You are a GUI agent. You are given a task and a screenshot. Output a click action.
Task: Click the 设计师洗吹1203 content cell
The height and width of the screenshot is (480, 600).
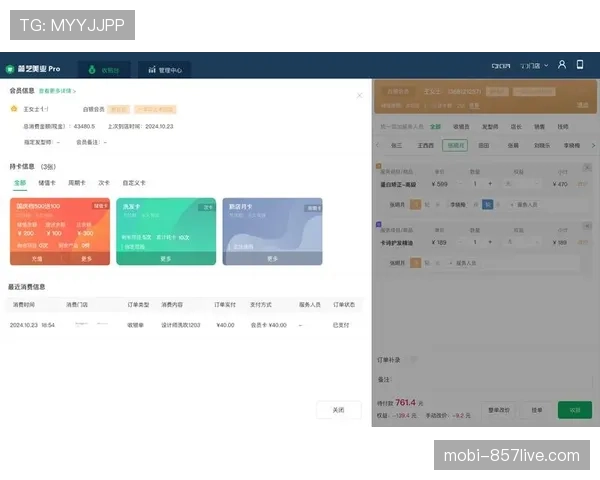click(x=181, y=325)
